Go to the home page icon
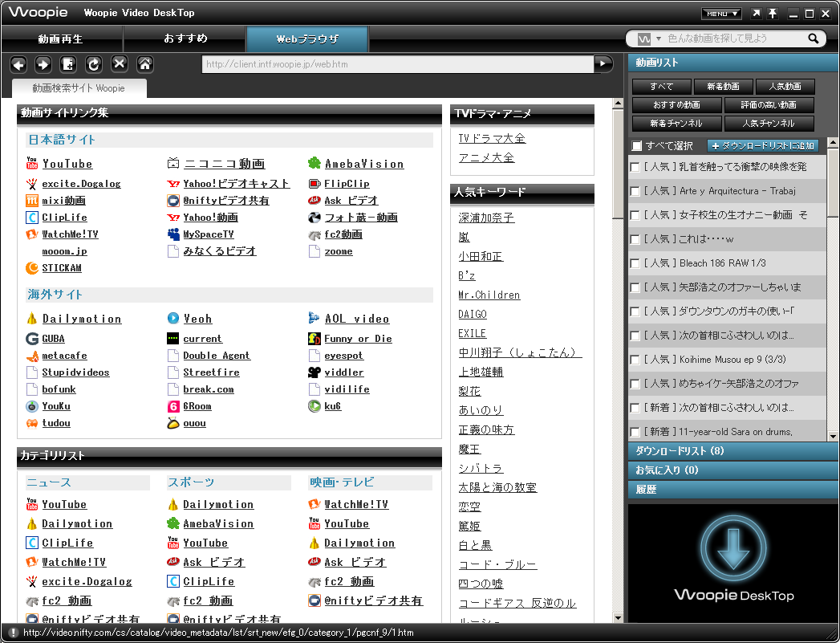This screenshot has height=643, width=840. point(145,64)
